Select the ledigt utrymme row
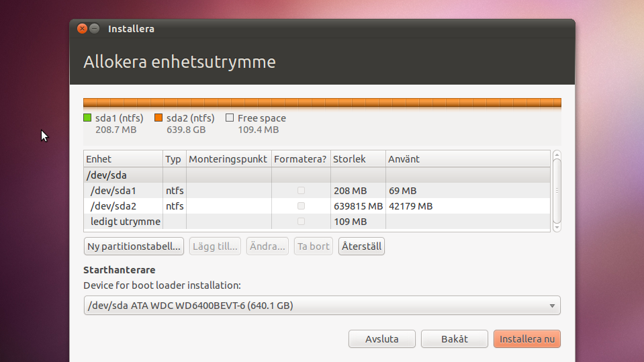644x362 pixels. pyautogui.click(x=317, y=222)
